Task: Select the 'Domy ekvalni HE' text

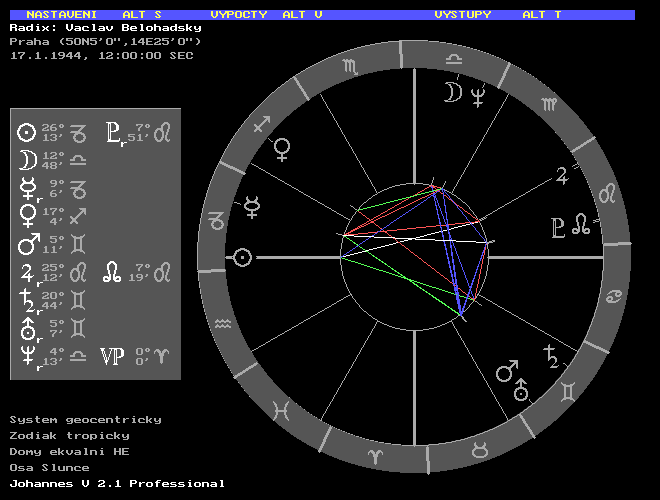Action: tap(70, 451)
